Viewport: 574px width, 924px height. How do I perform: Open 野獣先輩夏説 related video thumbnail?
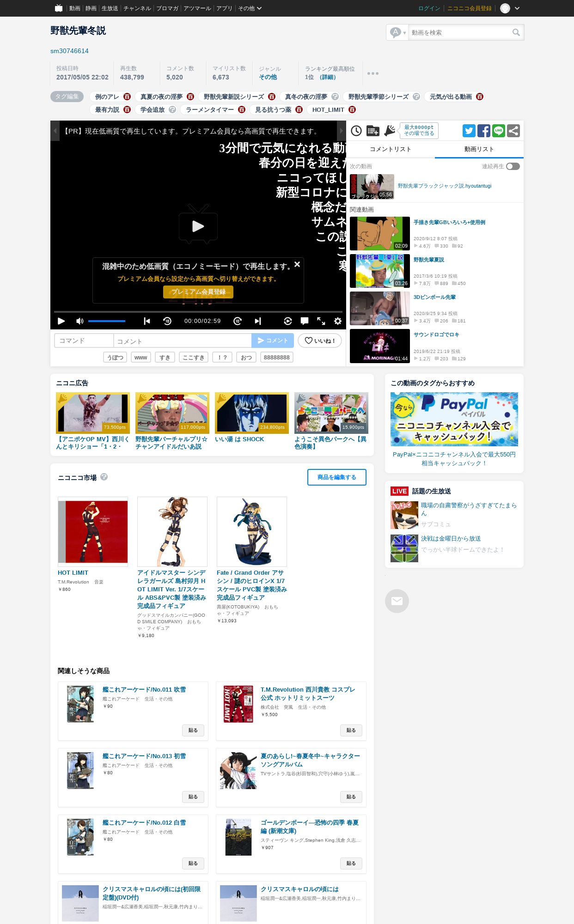(380, 271)
